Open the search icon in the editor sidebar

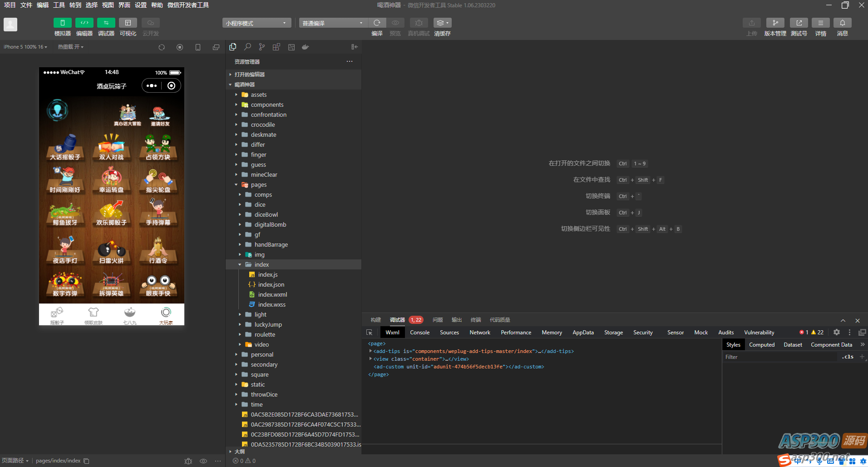(x=247, y=47)
